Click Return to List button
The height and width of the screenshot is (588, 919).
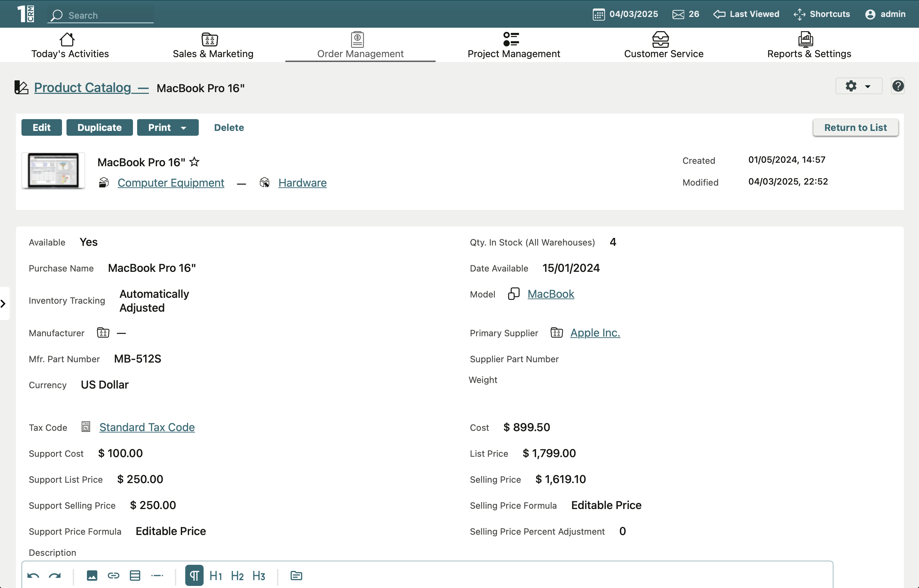point(855,127)
